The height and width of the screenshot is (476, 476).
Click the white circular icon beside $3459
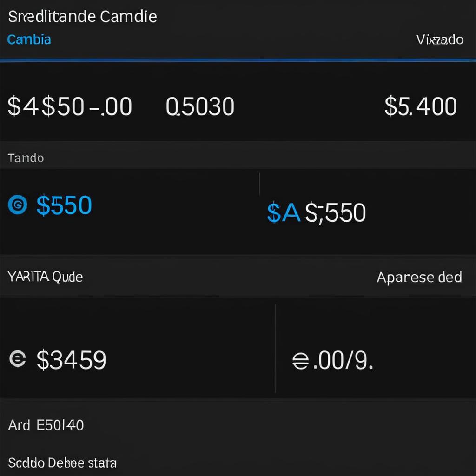(x=18, y=358)
